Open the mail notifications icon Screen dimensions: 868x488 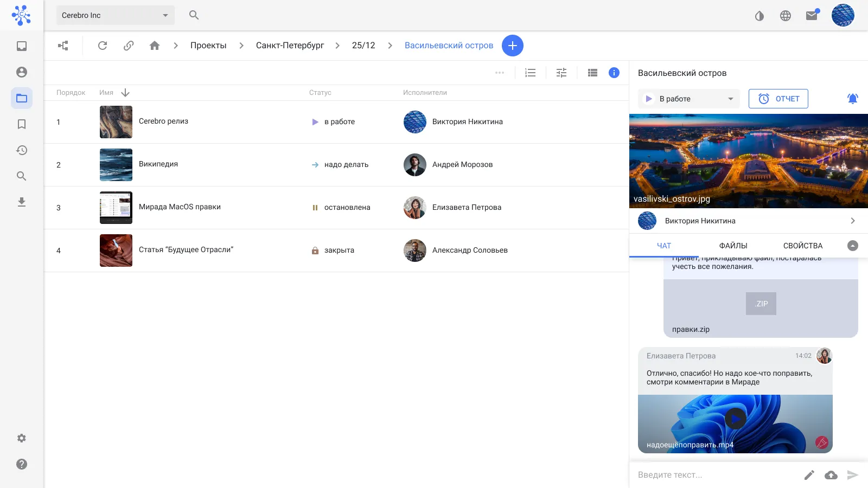point(812,16)
